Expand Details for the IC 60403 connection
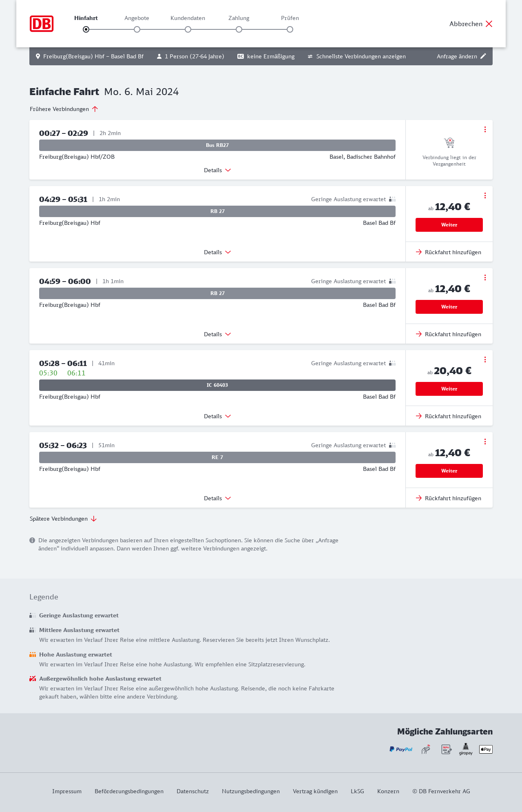 (217, 416)
